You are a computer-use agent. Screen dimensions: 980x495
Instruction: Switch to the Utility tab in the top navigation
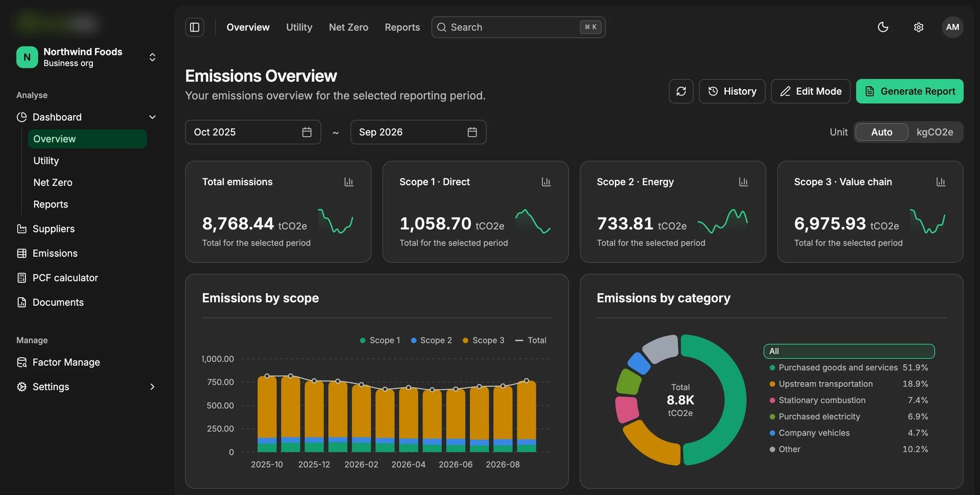tap(299, 27)
